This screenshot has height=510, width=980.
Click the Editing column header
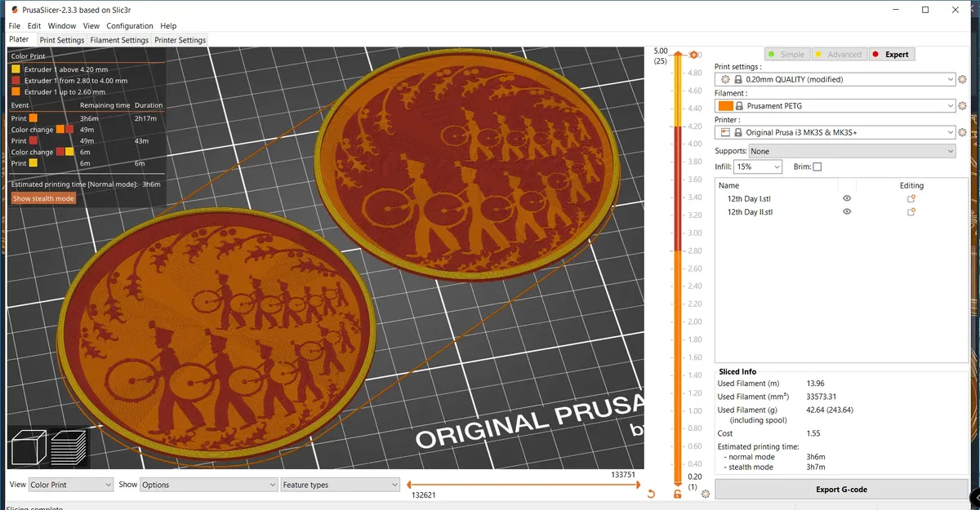[911, 185]
